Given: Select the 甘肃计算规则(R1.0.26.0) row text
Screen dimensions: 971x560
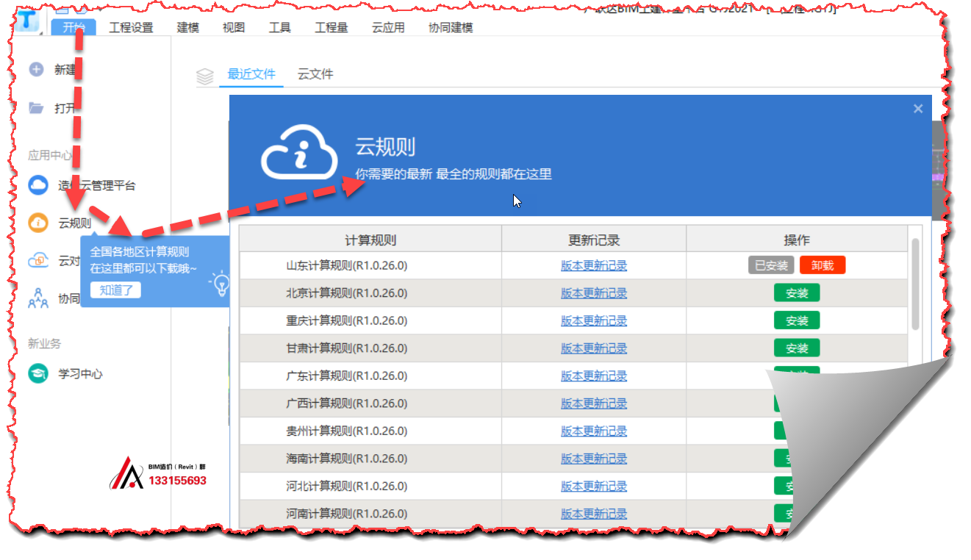Looking at the screenshot, I should (347, 348).
